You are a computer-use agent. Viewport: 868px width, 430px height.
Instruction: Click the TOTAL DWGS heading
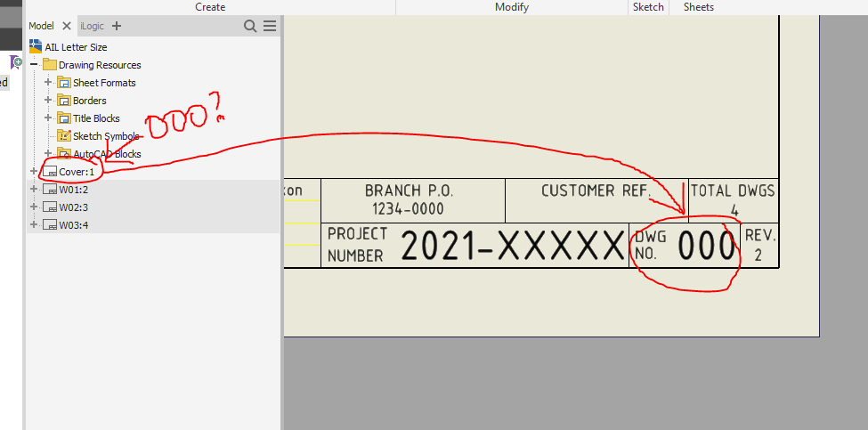pos(733,191)
